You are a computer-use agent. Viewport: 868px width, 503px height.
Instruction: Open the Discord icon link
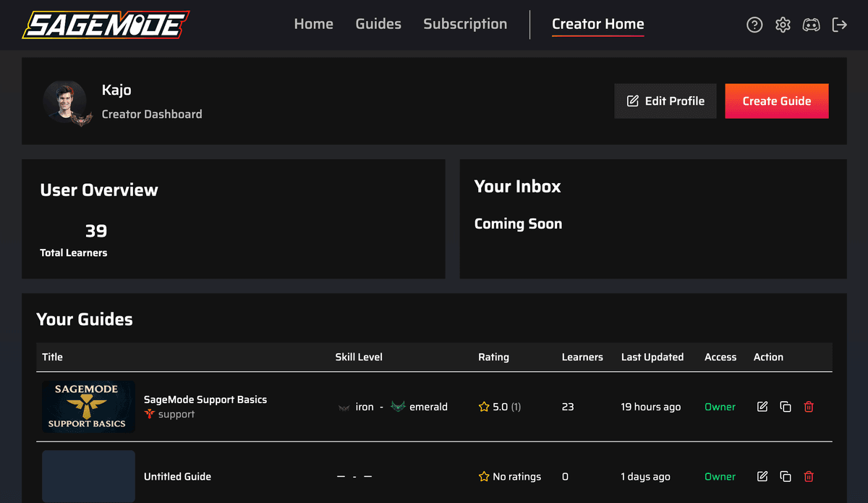pyautogui.click(x=812, y=25)
